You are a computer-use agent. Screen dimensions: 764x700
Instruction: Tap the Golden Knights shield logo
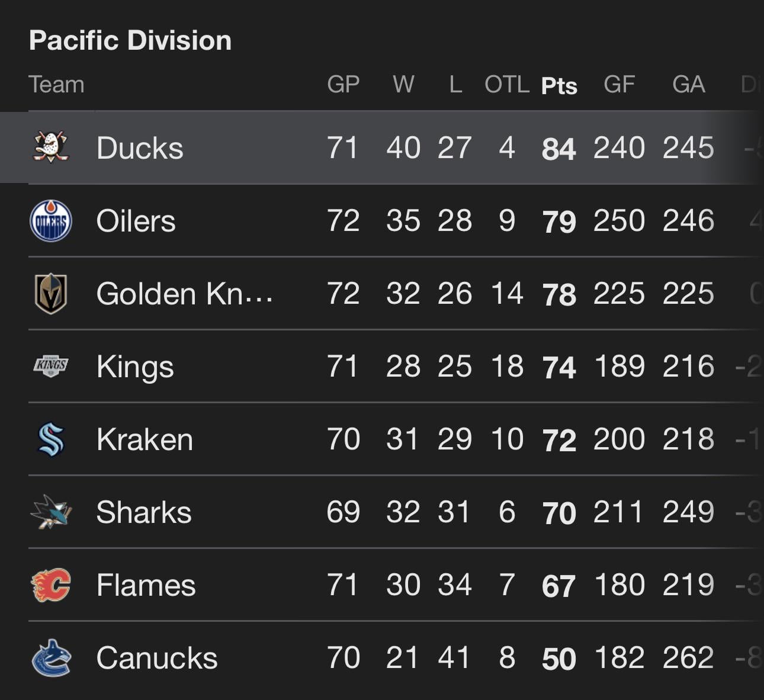(x=51, y=293)
